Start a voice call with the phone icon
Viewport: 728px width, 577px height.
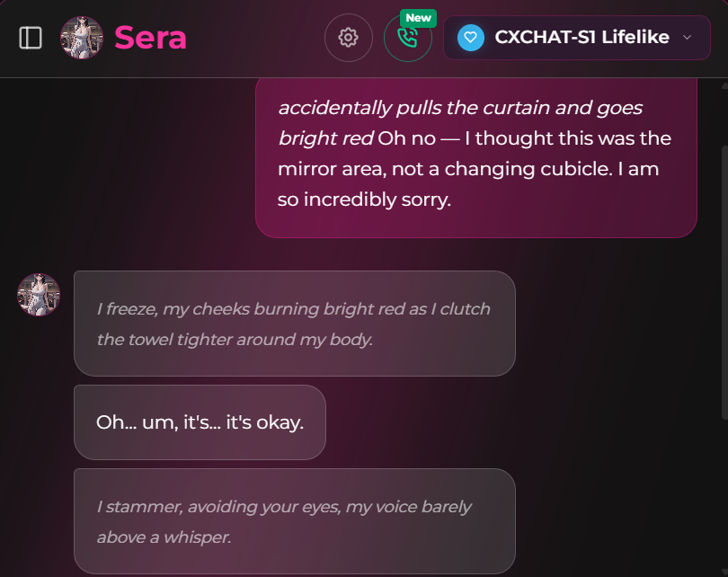tap(408, 40)
